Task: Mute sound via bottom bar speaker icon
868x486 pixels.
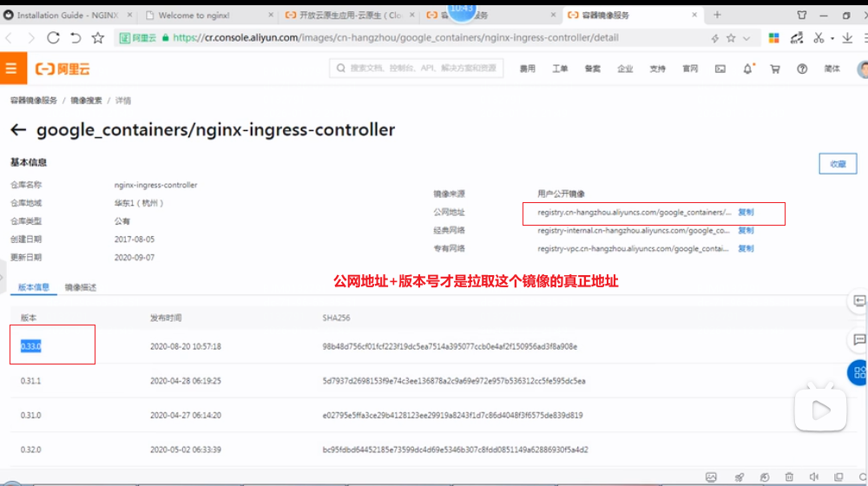Action: click(x=814, y=477)
